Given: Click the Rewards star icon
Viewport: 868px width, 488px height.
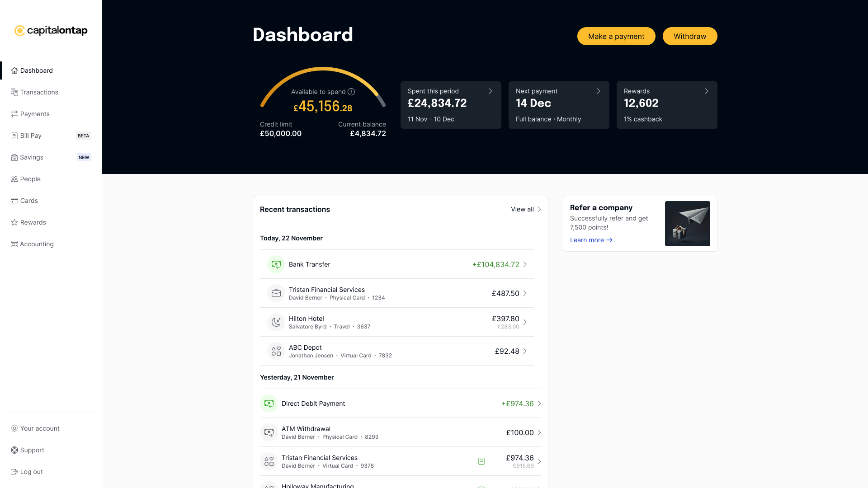Looking at the screenshot, I should tap(14, 222).
